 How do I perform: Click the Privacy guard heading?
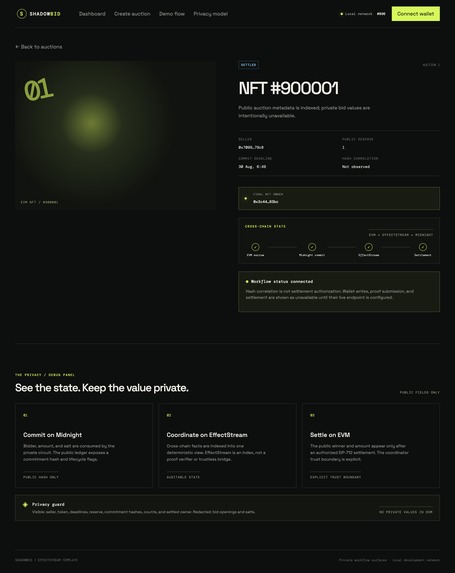coord(48,505)
